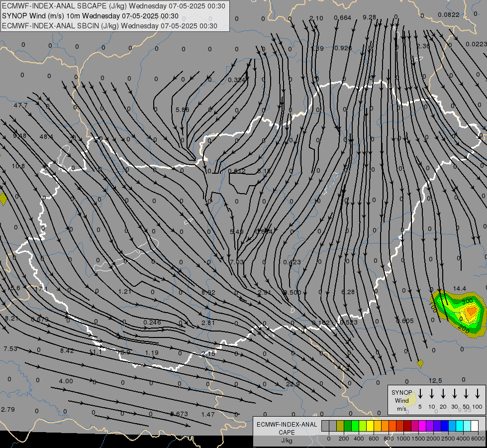Viewport: 487px width, 448px height.
Task: Click the 10 m/s wind arrow in legend
Action: pyautogui.click(x=432, y=394)
